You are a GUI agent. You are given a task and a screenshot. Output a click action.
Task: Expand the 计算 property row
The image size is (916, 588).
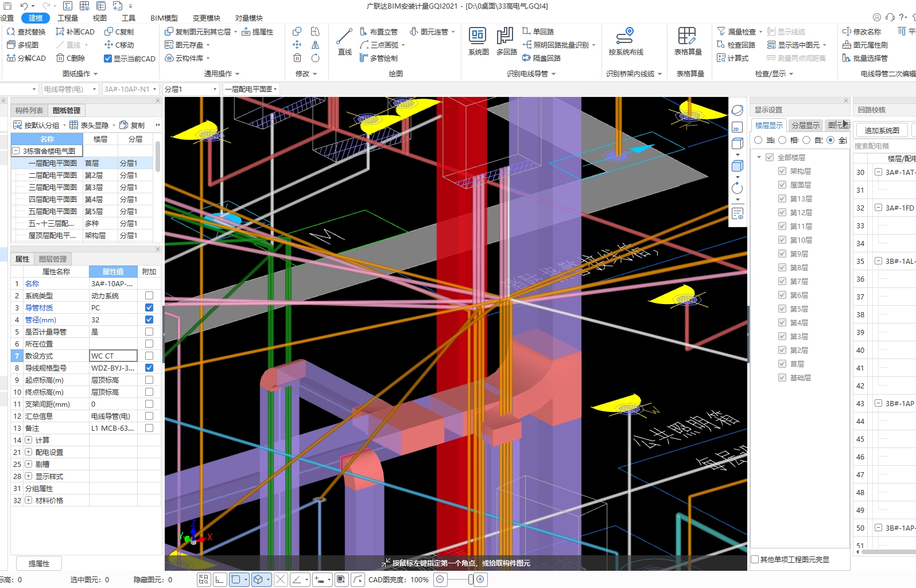point(28,440)
